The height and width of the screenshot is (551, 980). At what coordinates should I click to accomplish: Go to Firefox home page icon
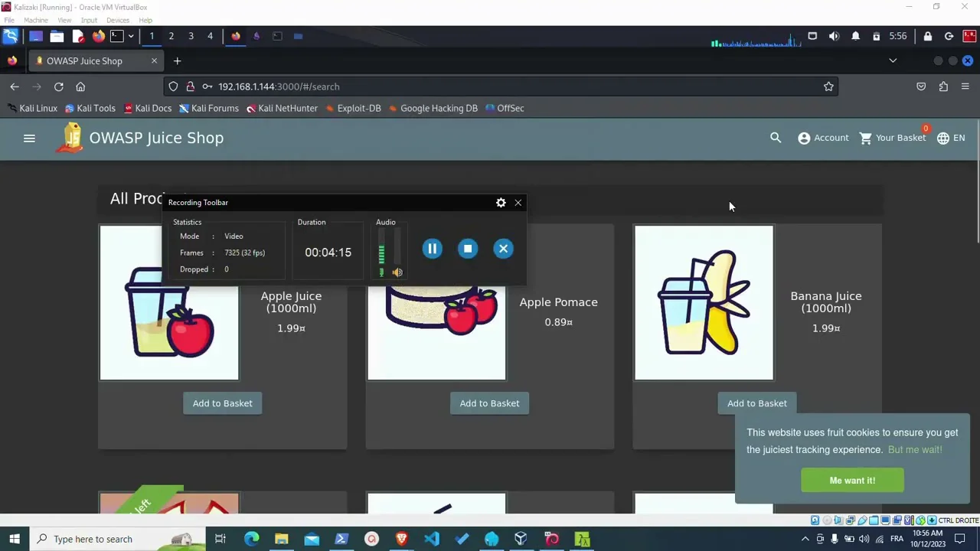pos(80,86)
